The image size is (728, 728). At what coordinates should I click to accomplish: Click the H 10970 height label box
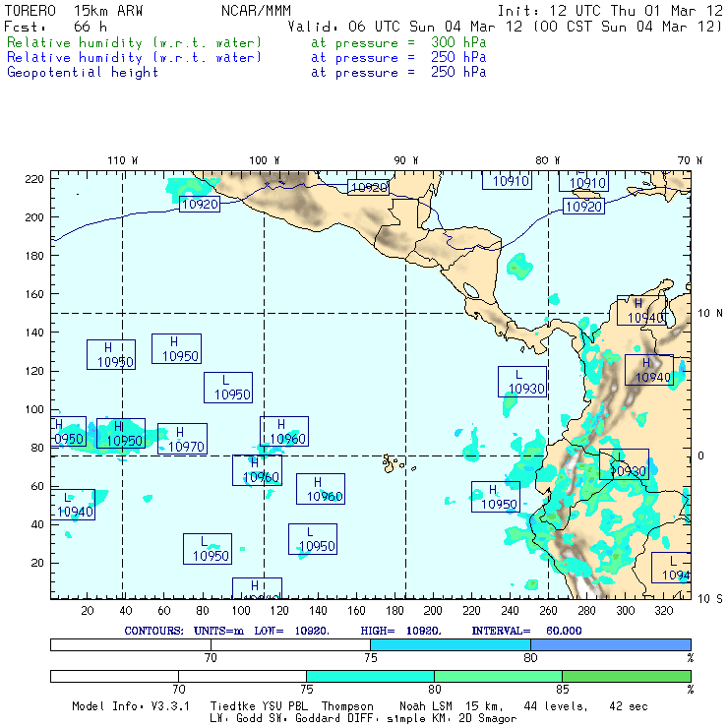pyautogui.click(x=182, y=439)
